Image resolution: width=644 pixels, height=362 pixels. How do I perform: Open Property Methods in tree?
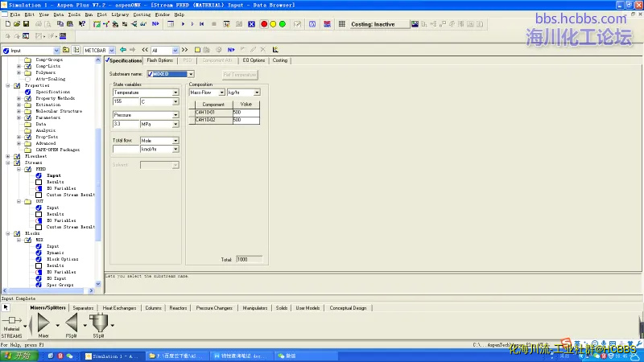click(x=55, y=98)
